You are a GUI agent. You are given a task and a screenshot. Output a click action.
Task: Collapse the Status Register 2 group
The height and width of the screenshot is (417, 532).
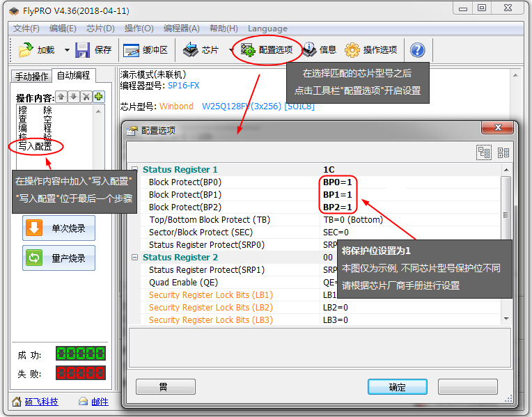click(134, 258)
